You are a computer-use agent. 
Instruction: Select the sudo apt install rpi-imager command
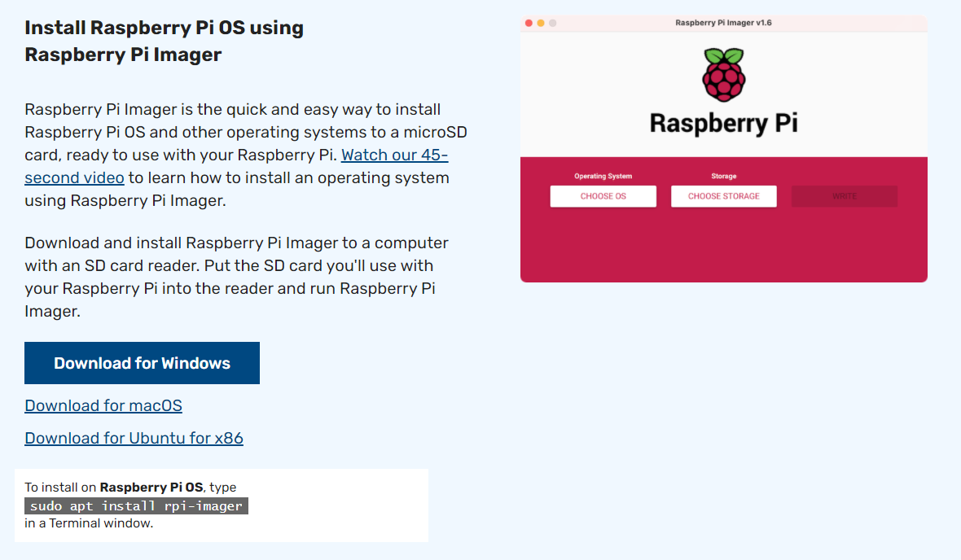point(136,506)
